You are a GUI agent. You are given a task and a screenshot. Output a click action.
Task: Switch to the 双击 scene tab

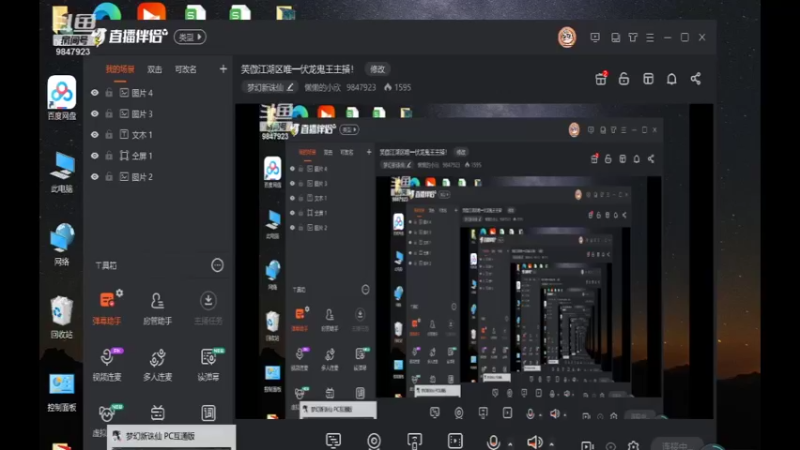pos(155,69)
